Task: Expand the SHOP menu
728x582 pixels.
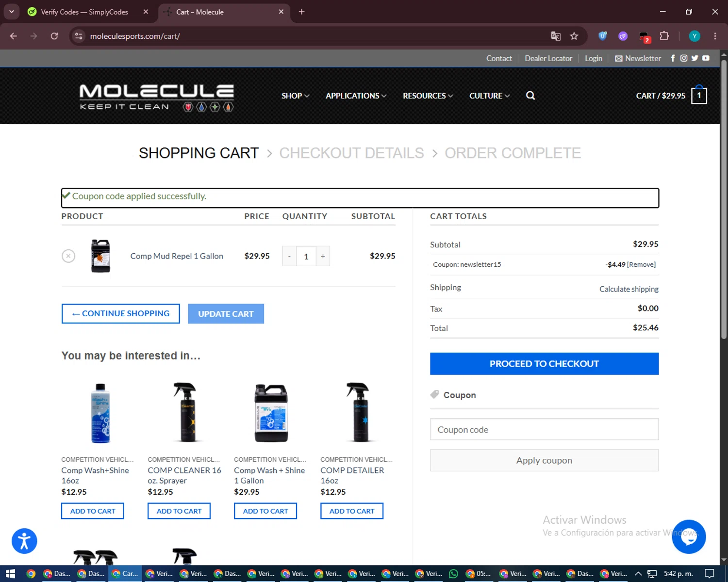Action: click(x=295, y=96)
